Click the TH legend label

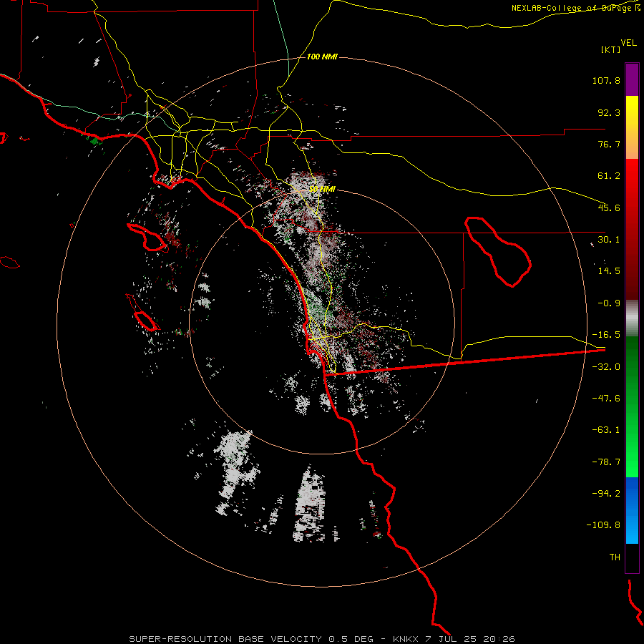coord(615,557)
